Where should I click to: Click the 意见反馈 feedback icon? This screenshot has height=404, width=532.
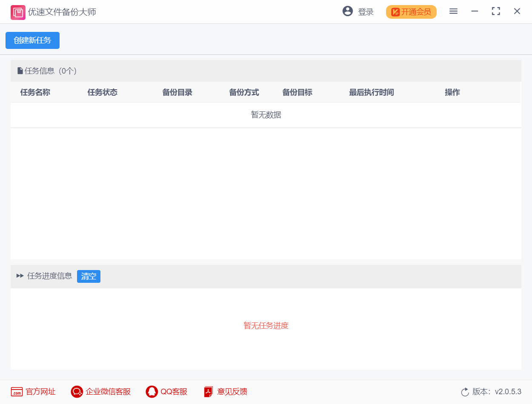point(208,392)
